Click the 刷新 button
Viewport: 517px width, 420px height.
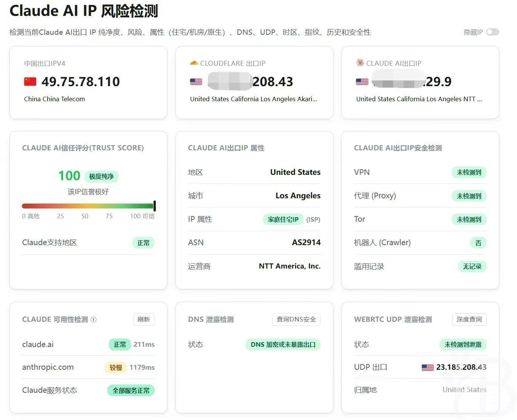(144, 320)
